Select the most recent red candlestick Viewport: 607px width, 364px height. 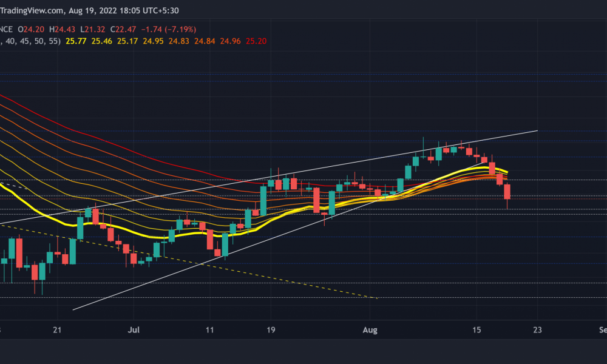(507, 192)
